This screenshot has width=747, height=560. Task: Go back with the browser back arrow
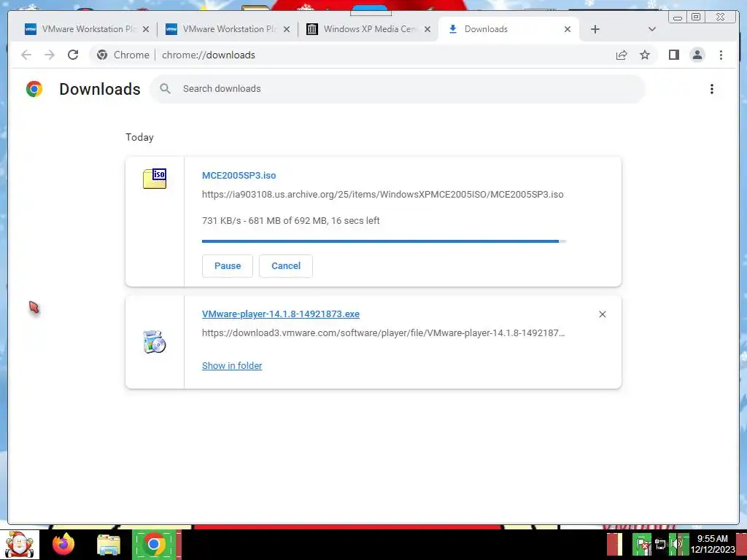26,55
